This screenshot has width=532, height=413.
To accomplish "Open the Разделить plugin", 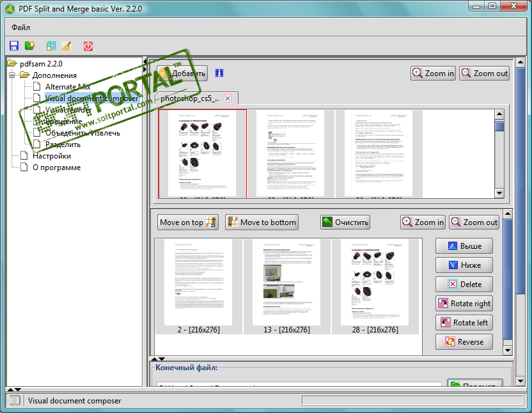I will 63,144.
